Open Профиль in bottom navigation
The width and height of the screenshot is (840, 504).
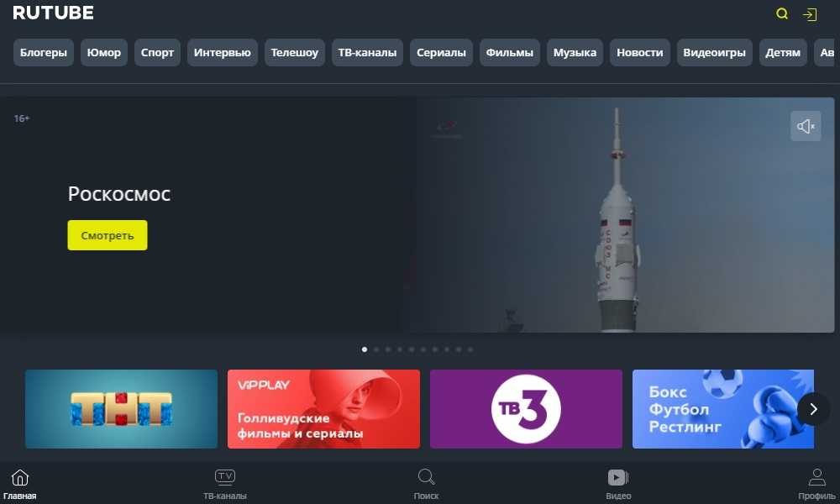pos(816,484)
